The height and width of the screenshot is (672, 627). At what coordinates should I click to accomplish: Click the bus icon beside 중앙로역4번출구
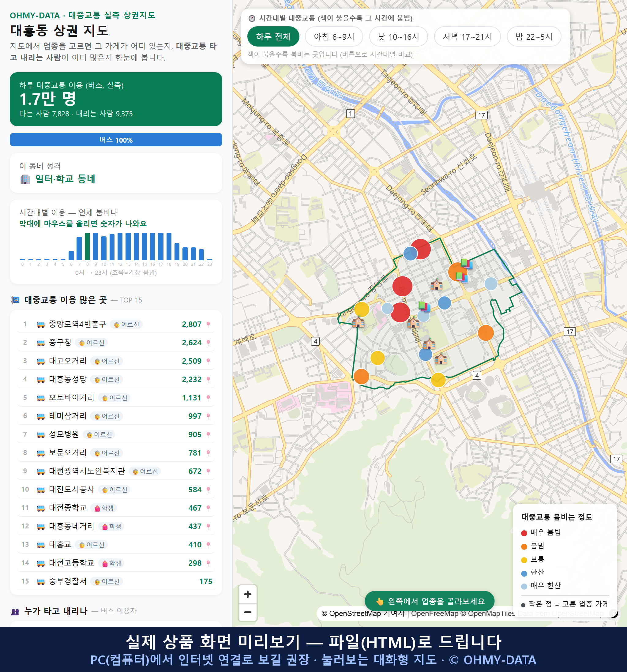[x=40, y=325]
